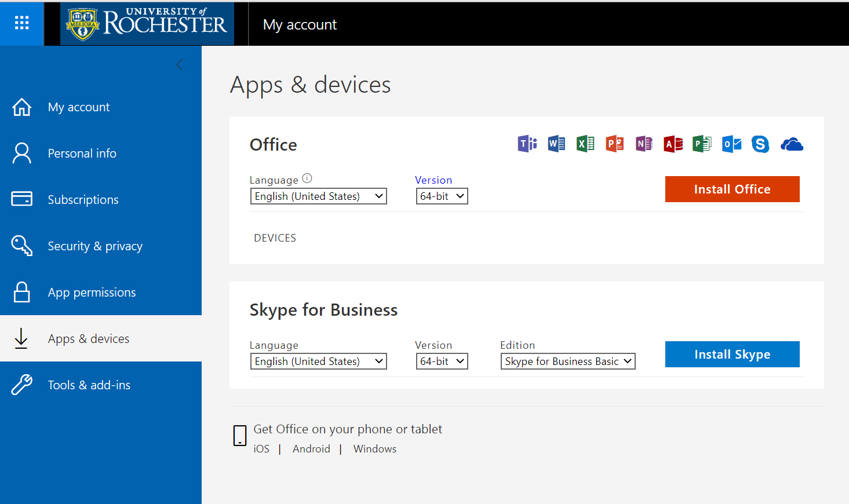
Task: Open Skype for Business Version dropdown
Action: [442, 361]
